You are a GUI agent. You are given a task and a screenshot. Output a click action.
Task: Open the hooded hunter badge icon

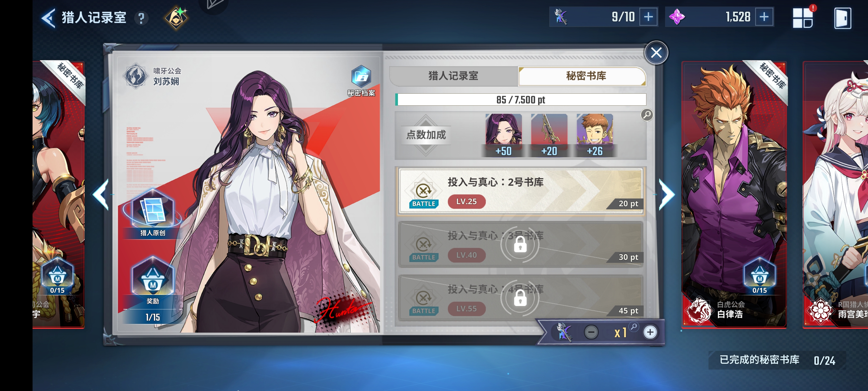coord(176,18)
